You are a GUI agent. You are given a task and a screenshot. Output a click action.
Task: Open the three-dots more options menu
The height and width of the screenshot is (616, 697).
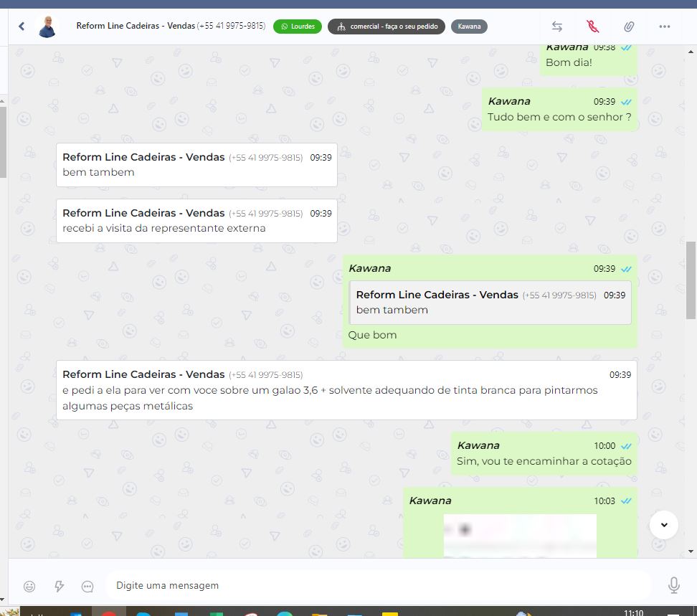pyautogui.click(x=664, y=27)
